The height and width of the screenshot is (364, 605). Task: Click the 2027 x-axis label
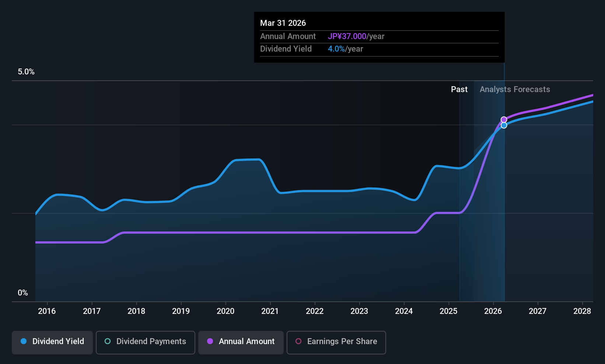(538, 311)
